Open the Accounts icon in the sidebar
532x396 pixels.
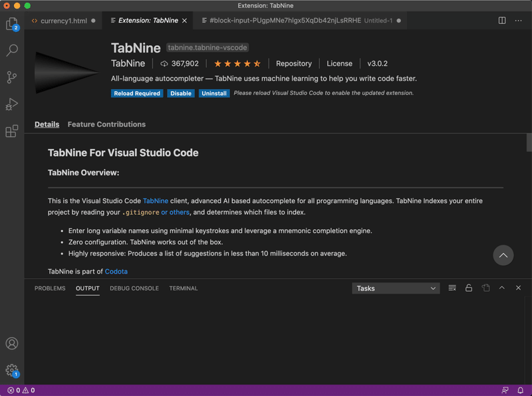coord(11,344)
